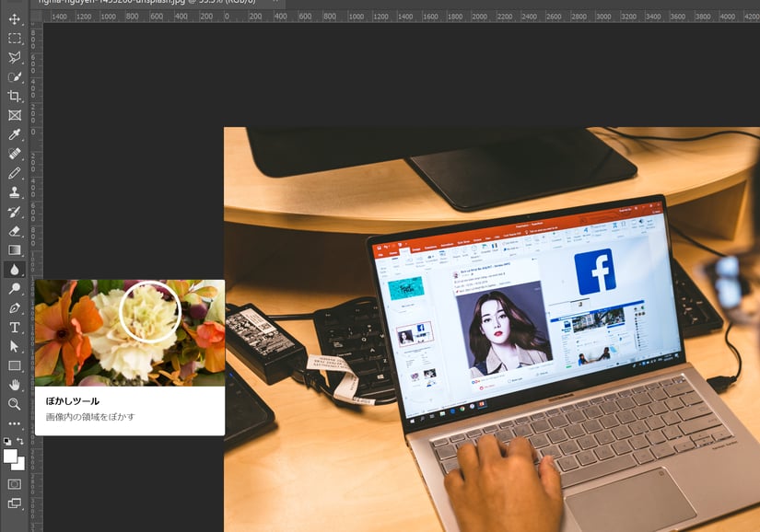Select the Eyedropper tool

[15, 135]
